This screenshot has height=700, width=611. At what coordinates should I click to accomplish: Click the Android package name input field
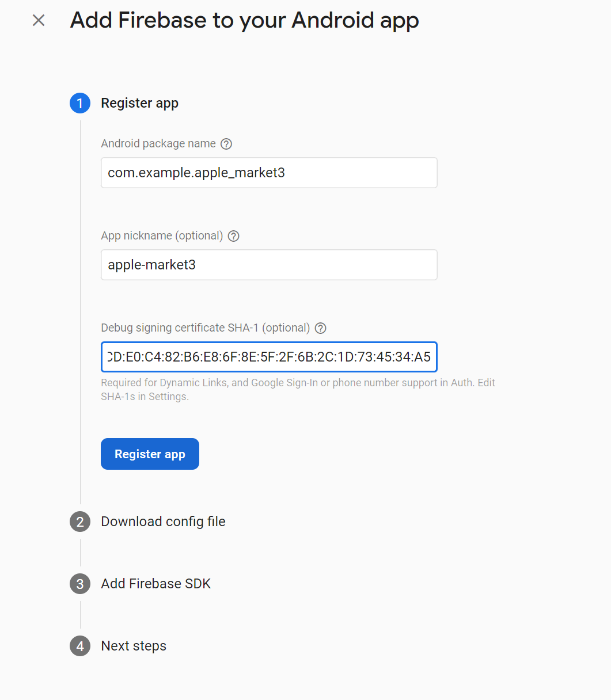coord(269,173)
